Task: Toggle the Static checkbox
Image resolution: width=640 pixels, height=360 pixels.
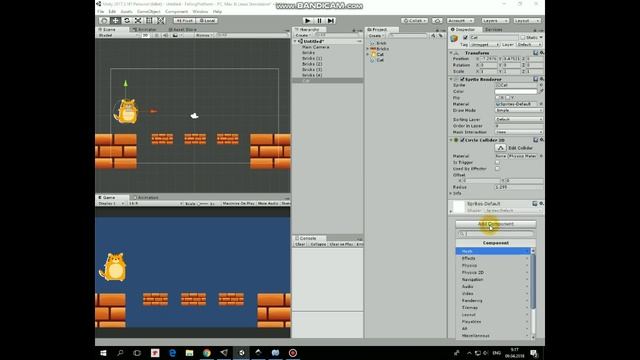Action: click(x=523, y=38)
